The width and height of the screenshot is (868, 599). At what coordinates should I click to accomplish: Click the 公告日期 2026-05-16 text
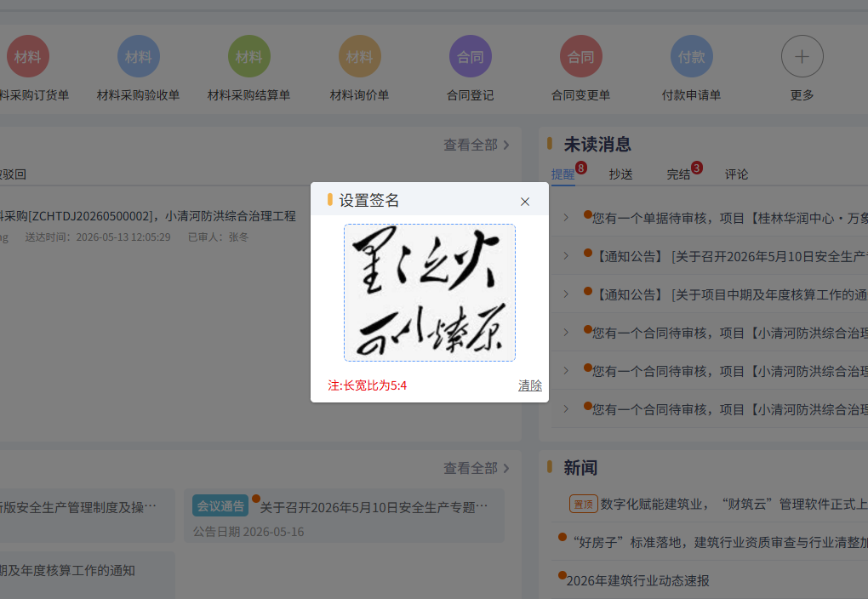coord(248,532)
